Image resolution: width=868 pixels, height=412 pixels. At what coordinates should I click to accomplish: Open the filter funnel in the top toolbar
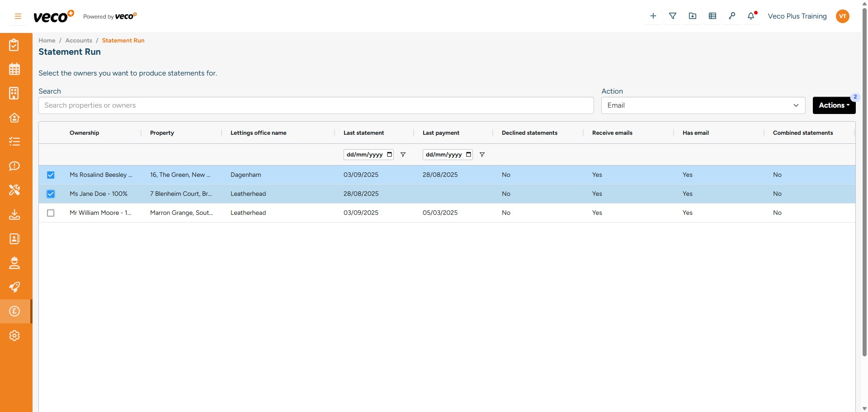[672, 16]
